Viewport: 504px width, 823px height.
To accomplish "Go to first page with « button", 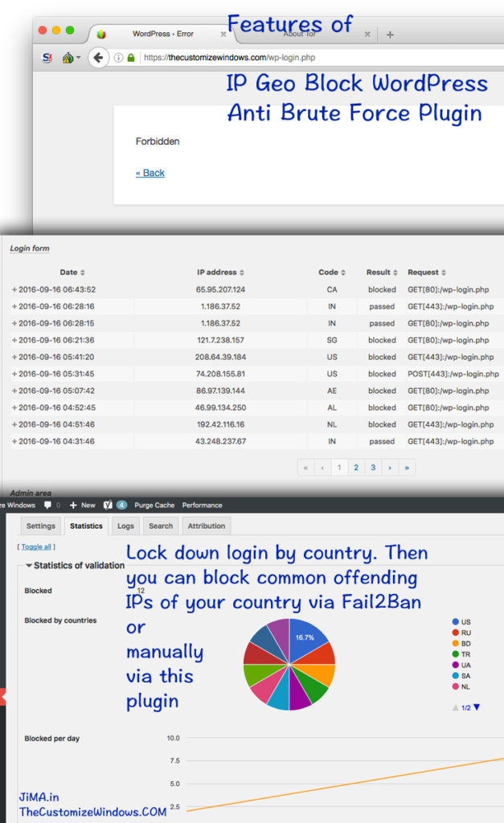I will click(x=305, y=467).
